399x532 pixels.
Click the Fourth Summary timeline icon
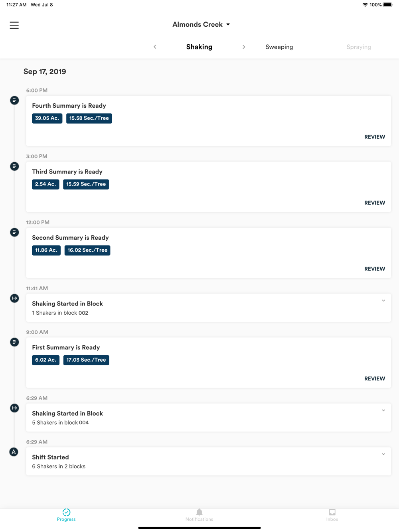pos(14,100)
